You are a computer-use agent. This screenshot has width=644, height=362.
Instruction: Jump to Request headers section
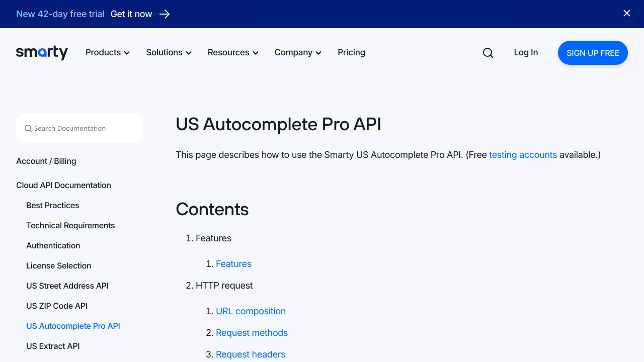(251, 354)
